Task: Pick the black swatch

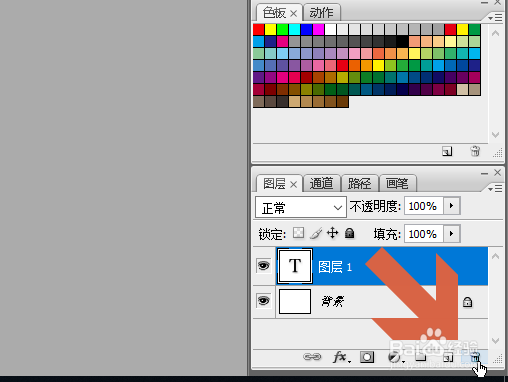Action: (x=403, y=42)
